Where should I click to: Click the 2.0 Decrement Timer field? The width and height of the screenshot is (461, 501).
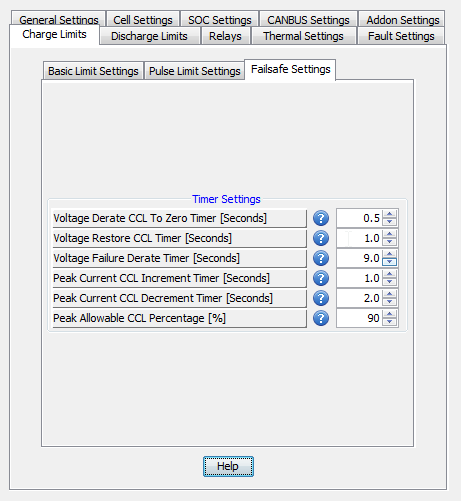coord(359,298)
